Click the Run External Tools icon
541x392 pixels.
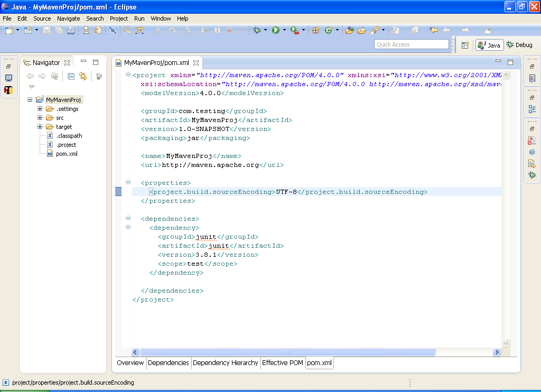point(294,30)
